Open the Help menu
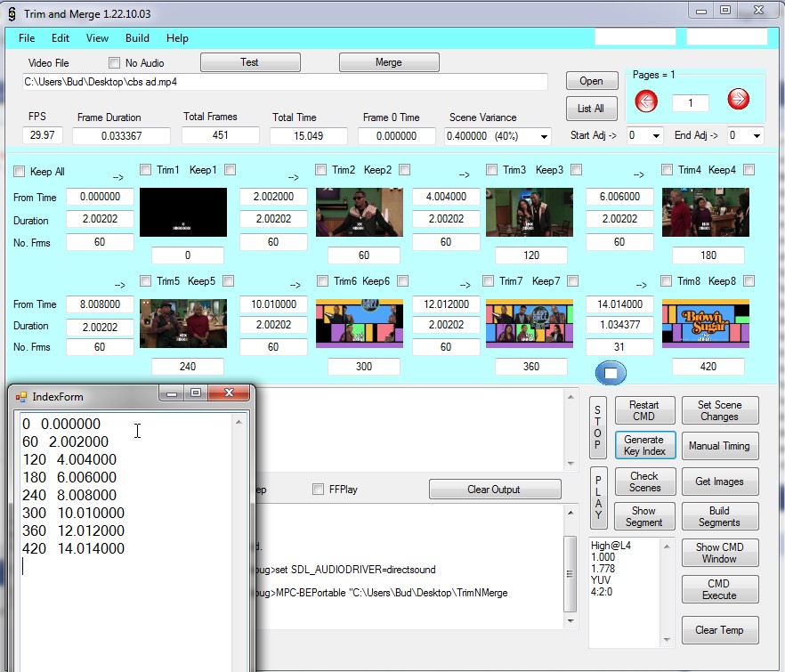 [x=177, y=38]
